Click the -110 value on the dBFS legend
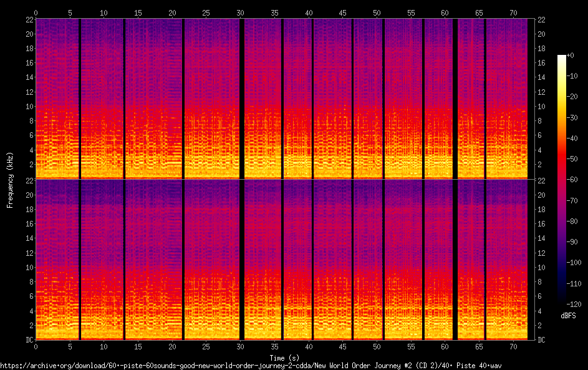 pyautogui.click(x=574, y=283)
